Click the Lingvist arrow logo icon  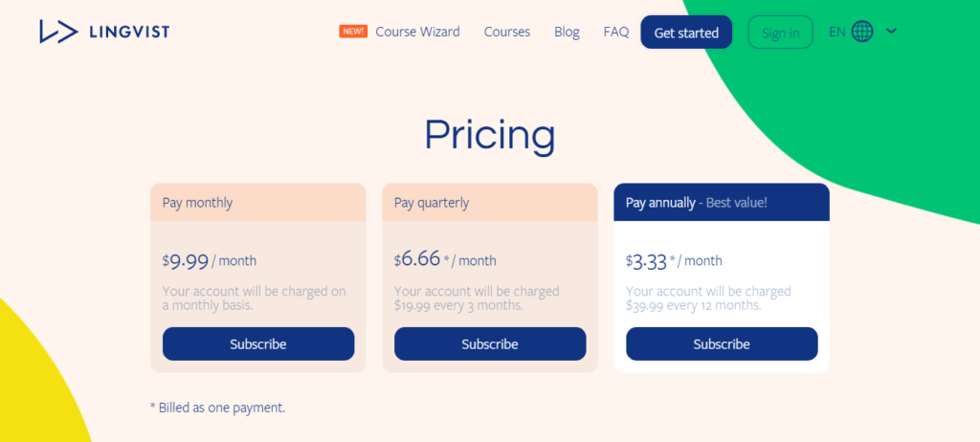click(58, 32)
